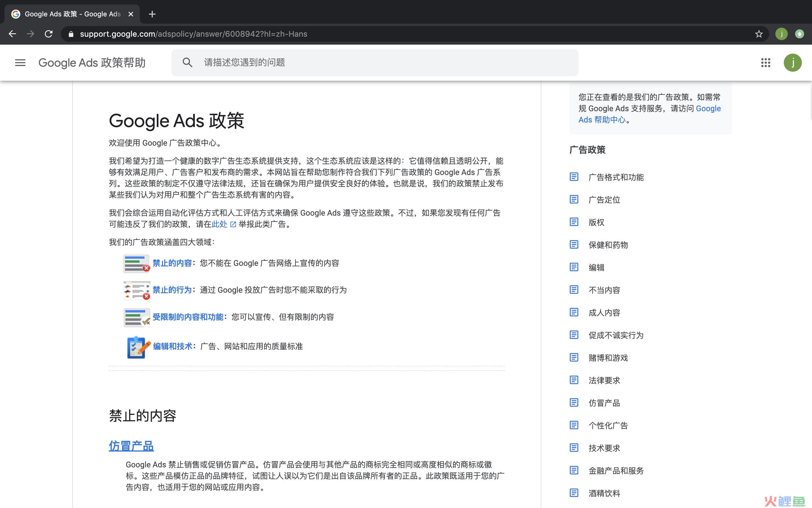Screen dimensions: 812x508
Task: Open 广告格式和功能 in sidebar
Action: pyautogui.click(x=616, y=177)
